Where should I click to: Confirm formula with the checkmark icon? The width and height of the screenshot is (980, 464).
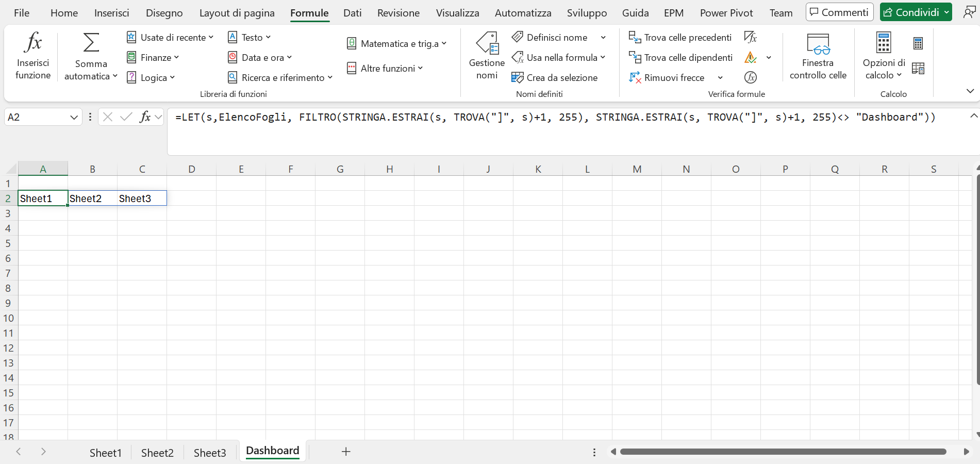(x=126, y=117)
